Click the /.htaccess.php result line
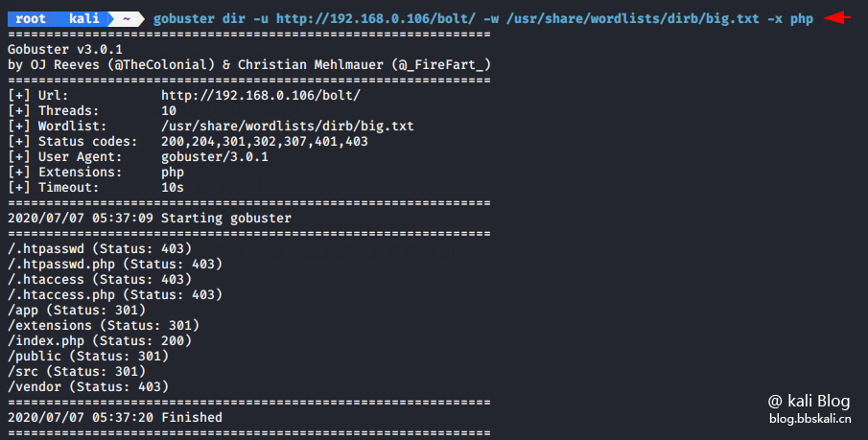Image resolution: width=868 pixels, height=440 pixels. click(x=115, y=294)
